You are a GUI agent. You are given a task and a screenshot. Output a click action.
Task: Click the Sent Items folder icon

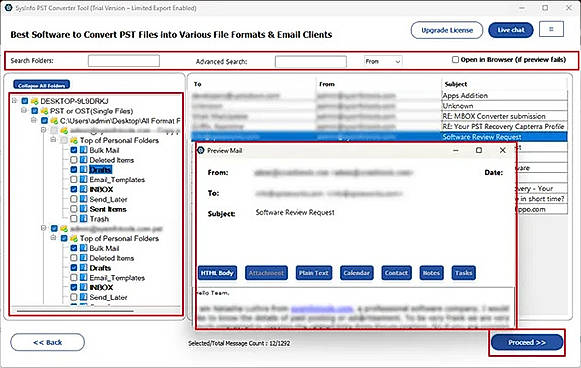point(84,209)
